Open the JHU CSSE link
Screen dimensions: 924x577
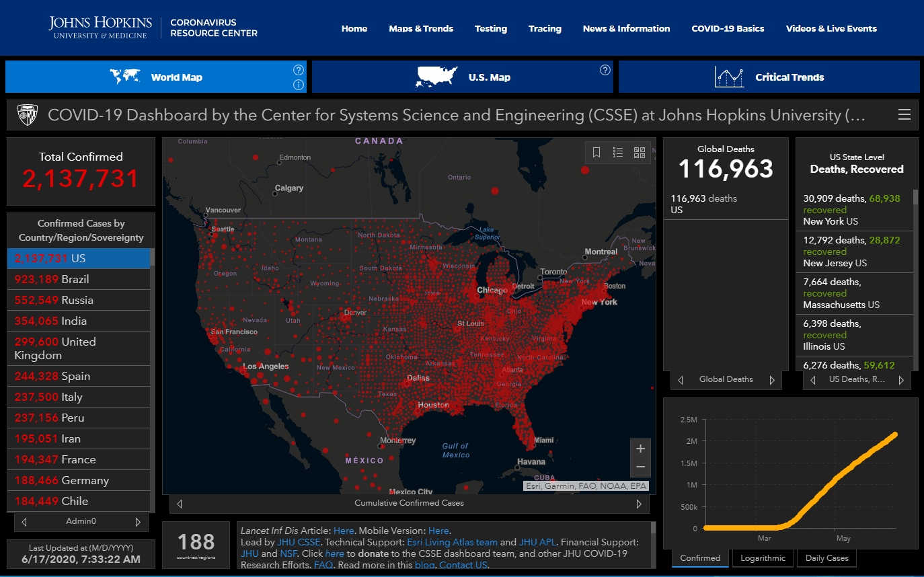[x=299, y=542]
